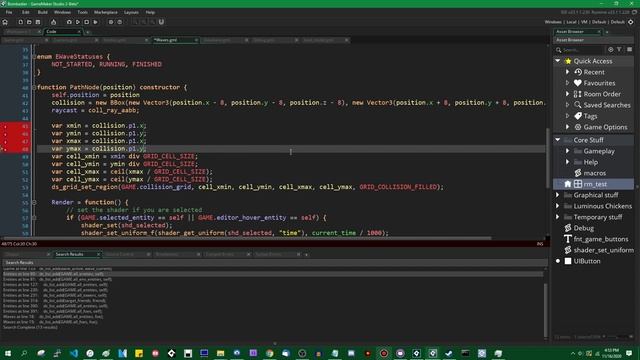The image size is (640, 360).
Task: Open the Build menu
Action: tap(42, 12)
